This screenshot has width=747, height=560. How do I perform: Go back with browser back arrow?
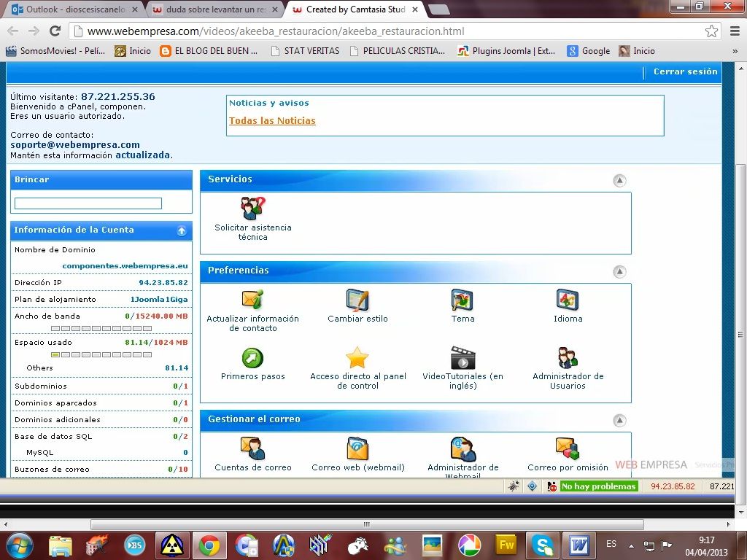coord(13,31)
